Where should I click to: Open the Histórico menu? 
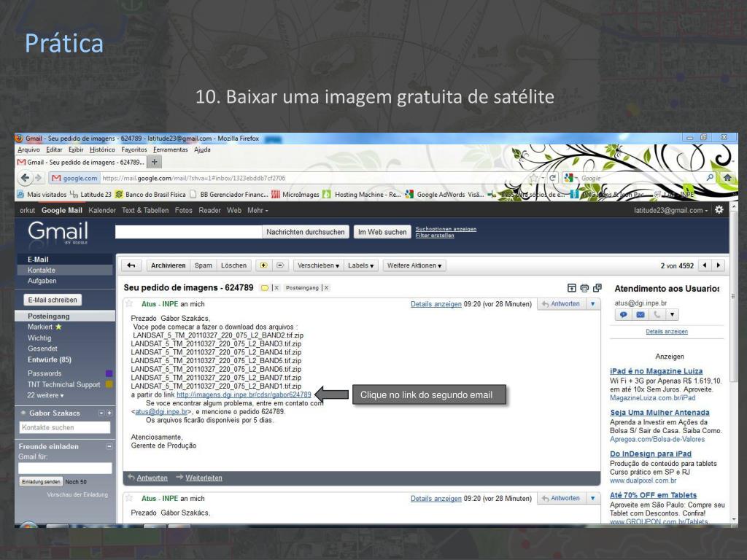102,149
